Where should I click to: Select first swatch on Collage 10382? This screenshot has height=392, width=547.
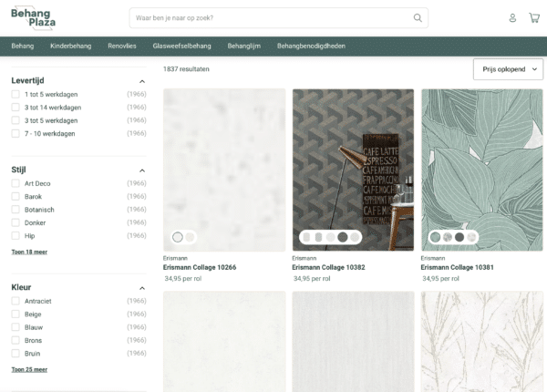306,237
